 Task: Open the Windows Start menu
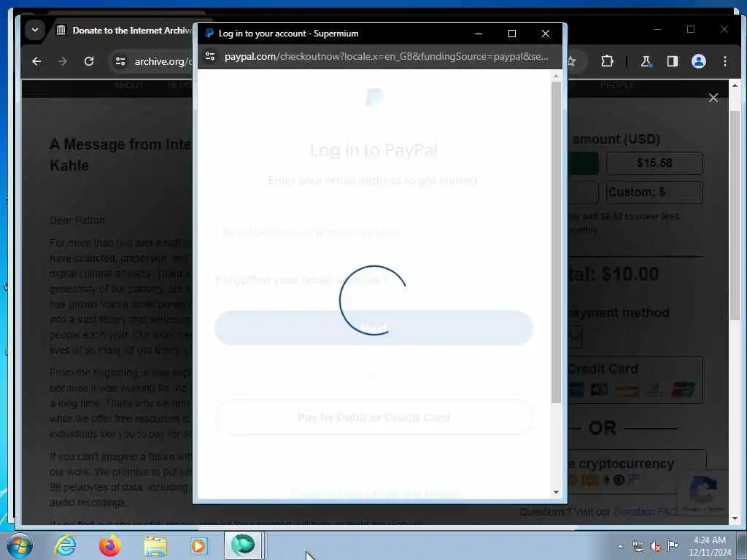point(19,545)
